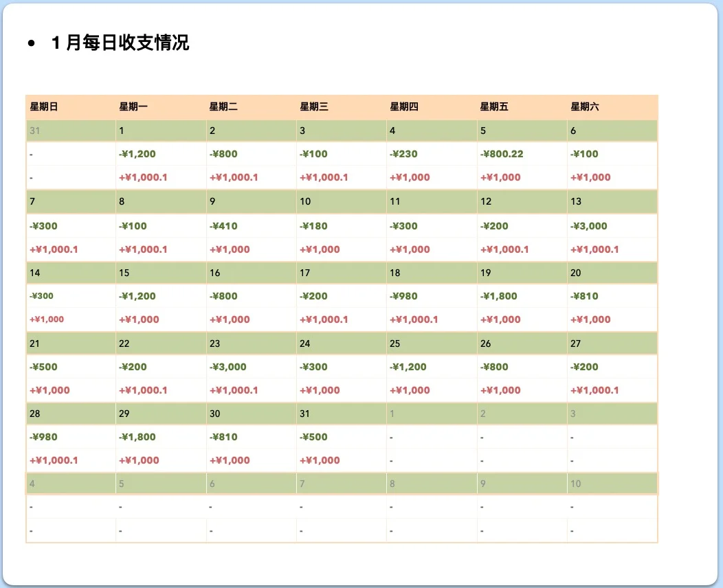The height and width of the screenshot is (588, 723).
Task: Select the 星期三 column header
Action: [314, 106]
